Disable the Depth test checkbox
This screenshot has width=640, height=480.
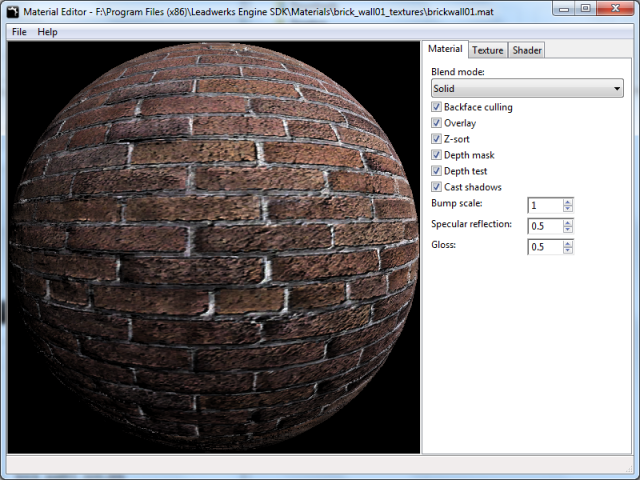click(x=437, y=171)
